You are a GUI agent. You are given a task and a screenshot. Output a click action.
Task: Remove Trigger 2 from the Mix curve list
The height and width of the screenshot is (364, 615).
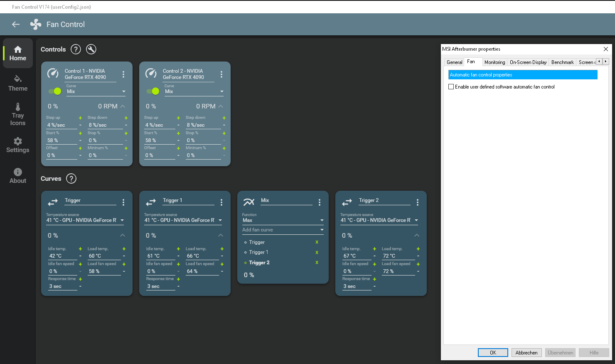click(317, 263)
